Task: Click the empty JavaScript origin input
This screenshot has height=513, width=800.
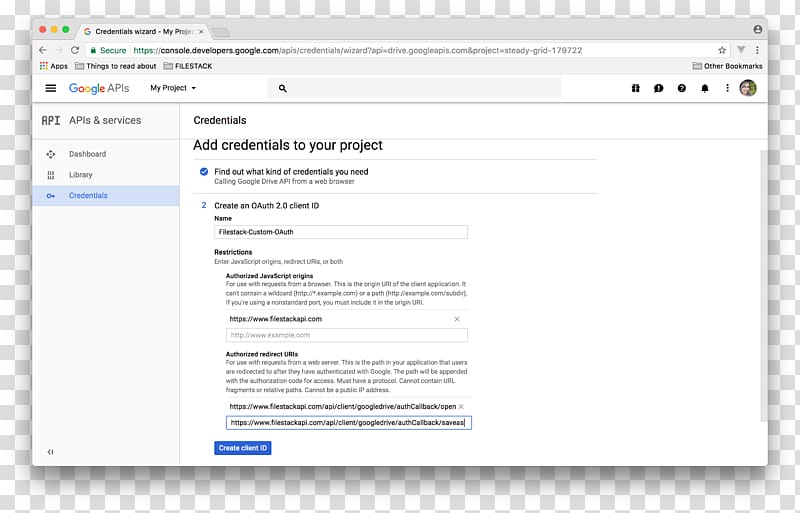Action: 346,335
